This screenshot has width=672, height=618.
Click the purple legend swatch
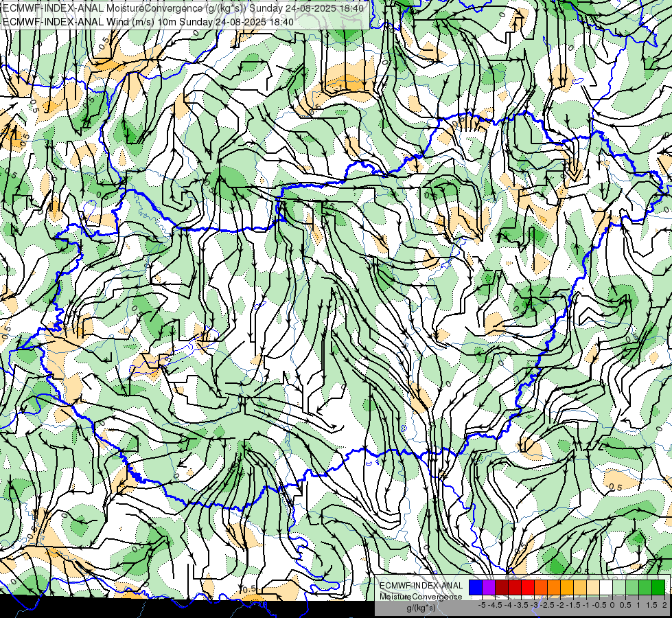tap(489, 587)
